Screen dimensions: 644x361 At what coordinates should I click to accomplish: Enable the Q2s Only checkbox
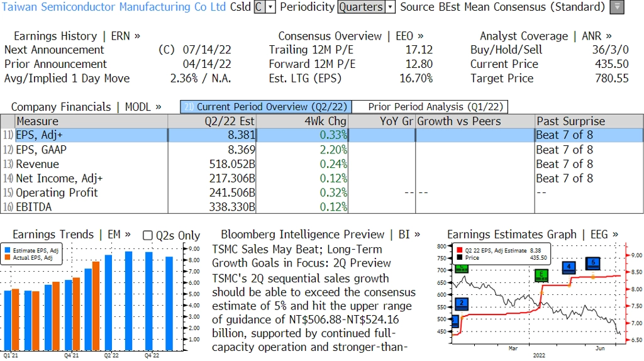coord(147,235)
